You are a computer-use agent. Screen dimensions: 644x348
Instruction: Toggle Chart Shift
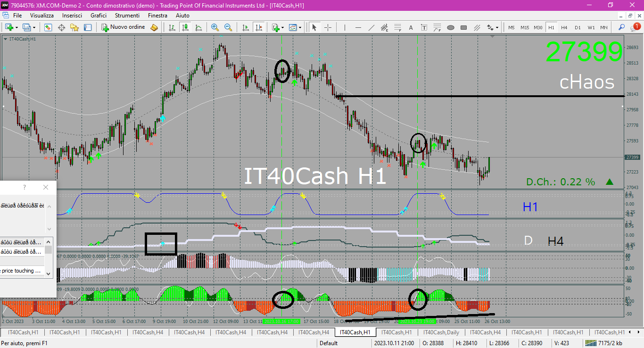[x=258, y=27]
